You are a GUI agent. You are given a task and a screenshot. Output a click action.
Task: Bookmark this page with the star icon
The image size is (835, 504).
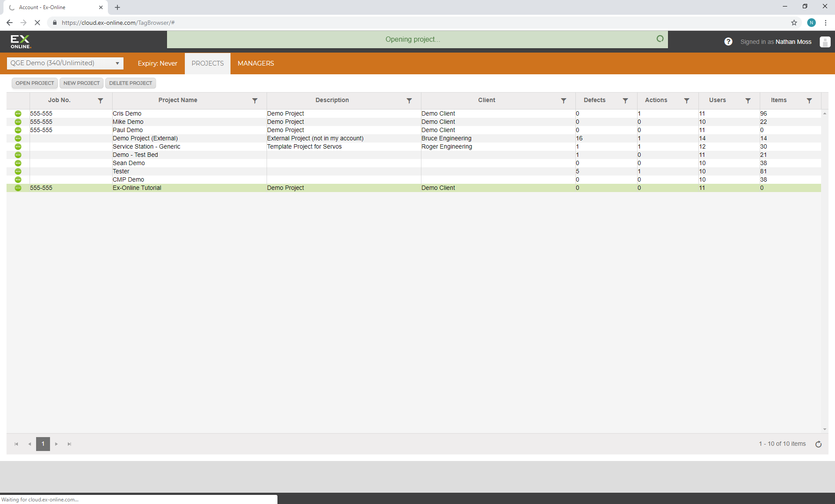click(794, 23)
